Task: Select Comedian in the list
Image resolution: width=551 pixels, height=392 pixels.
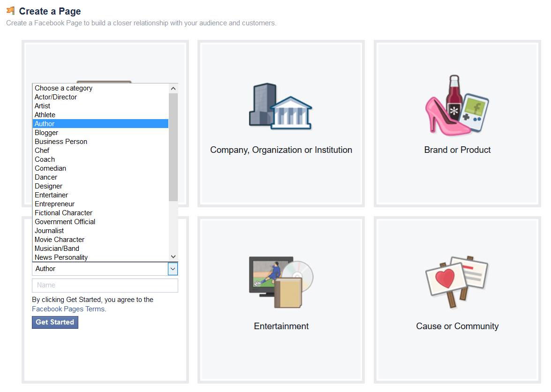Action: click(x=100, y=168)
